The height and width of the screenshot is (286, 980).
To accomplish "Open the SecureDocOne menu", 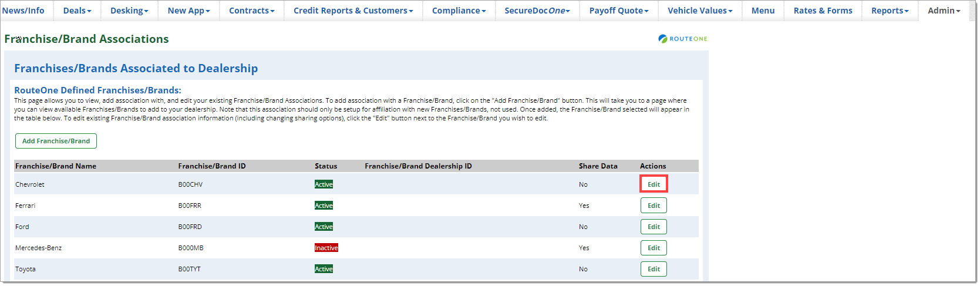I will (537, 11).
